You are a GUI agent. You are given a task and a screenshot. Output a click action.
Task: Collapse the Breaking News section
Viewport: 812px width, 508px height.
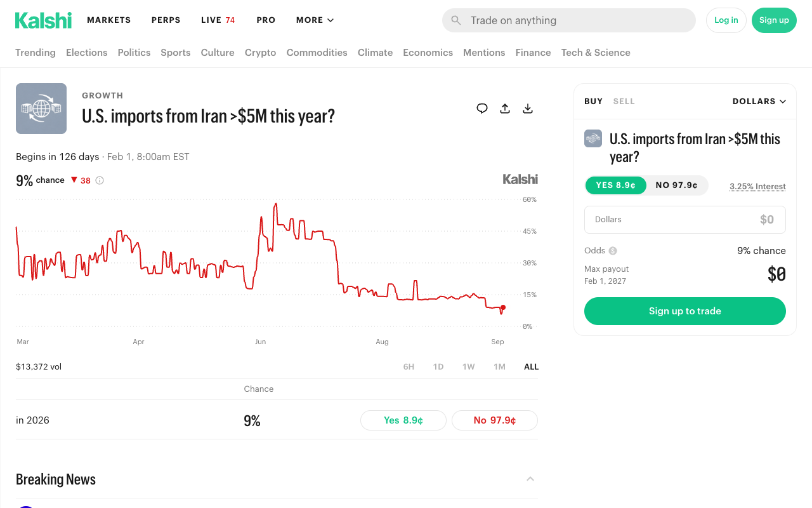(530, 479)
